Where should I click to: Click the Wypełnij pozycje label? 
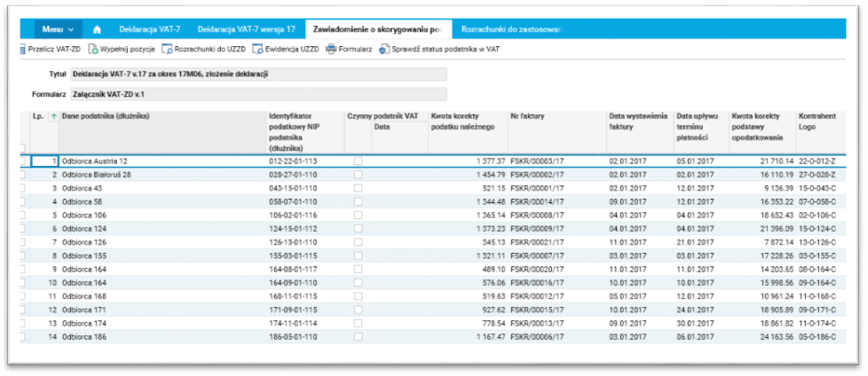click(x=127, y=49)
